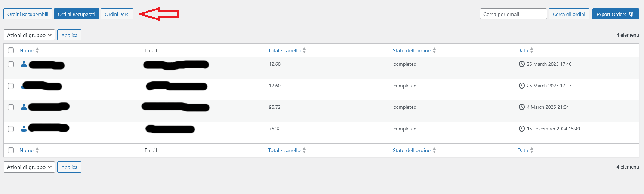Screen dimensions: 644x194
Task: Click the clock icon beside 4 March 2025 21:04
Action: click(521, 107)
